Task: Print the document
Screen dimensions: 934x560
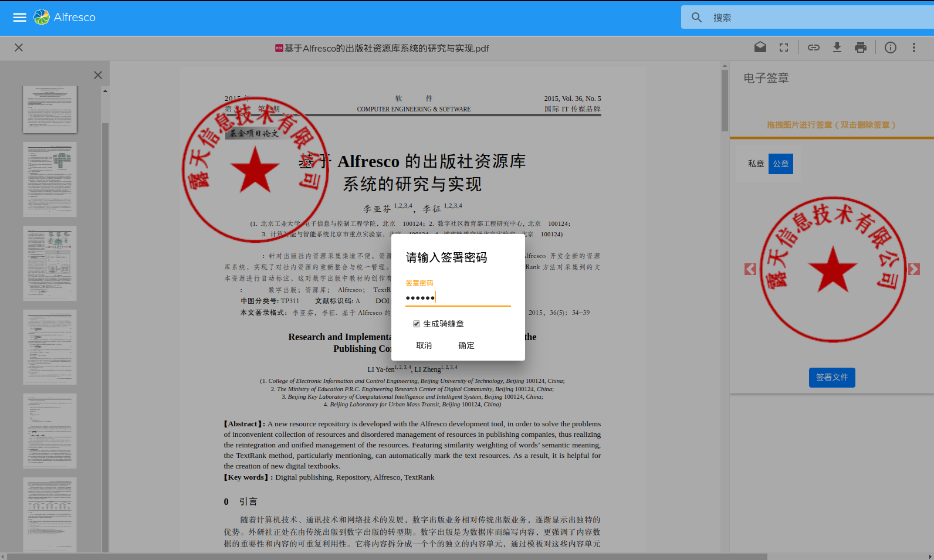Action: (x=861, y=47)
